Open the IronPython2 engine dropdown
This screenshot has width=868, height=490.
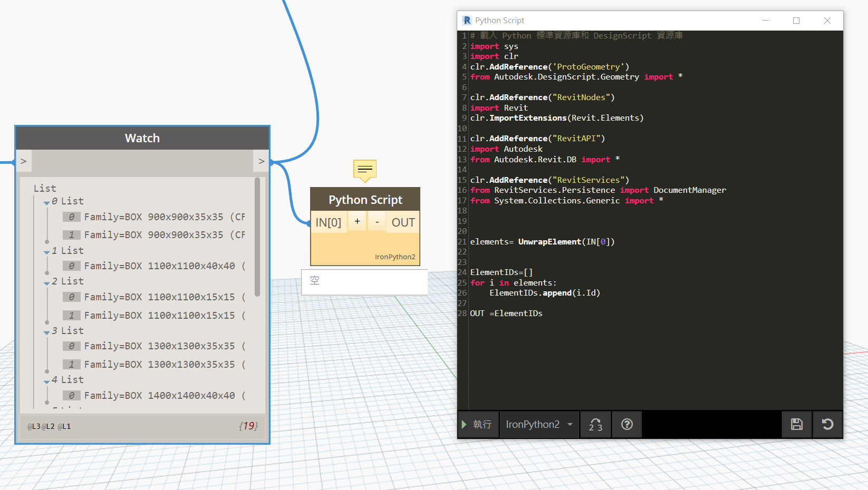(x=539, y=425)
